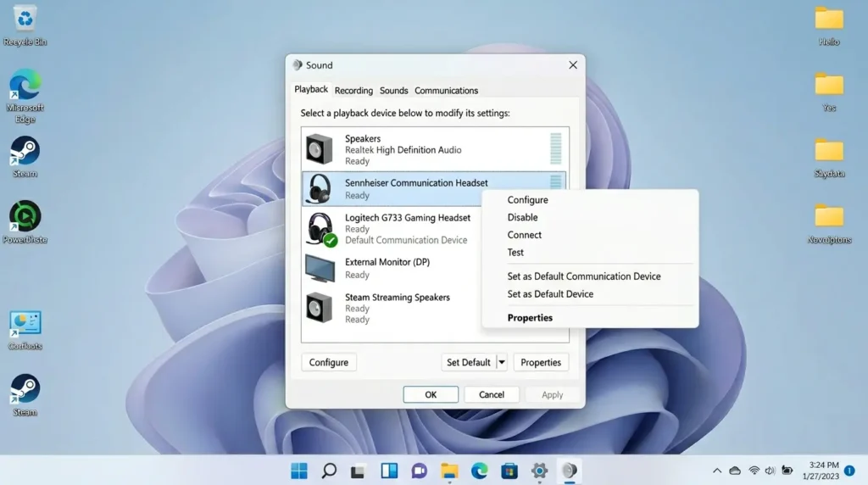Switch to the Recording tab
Image resolution: width=868 pixels, height=485 pixels.
(x=353, y=90)
